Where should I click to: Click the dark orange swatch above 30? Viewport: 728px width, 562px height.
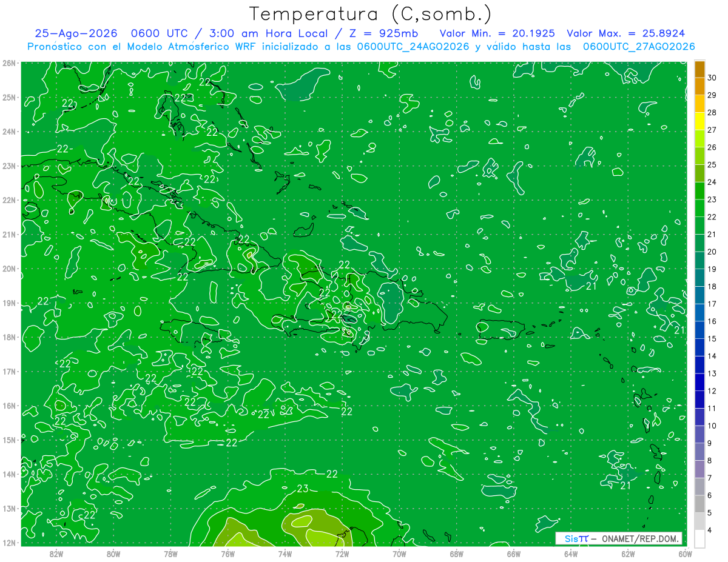(699, 69)
